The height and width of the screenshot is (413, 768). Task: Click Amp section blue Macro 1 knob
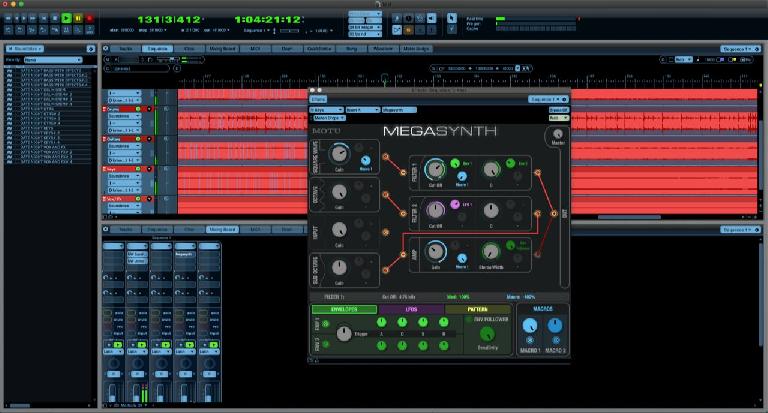click(x=461, y=258)
